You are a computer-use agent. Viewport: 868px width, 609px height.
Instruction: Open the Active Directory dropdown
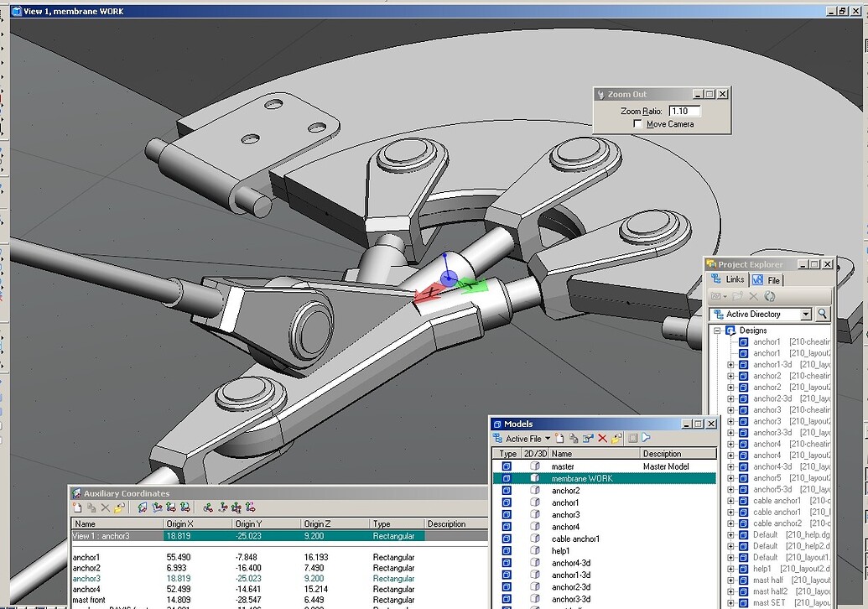pos(807,313)
